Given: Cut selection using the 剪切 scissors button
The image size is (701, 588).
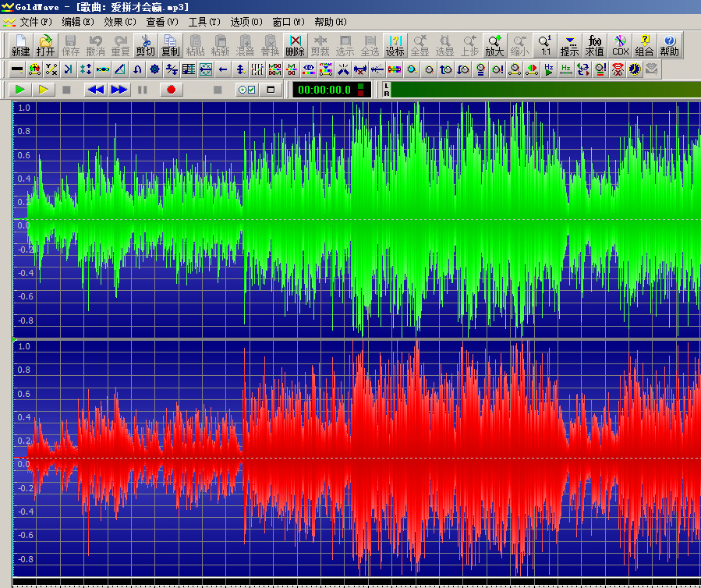Looking at the screenshot, I should [x=145, y=45].
